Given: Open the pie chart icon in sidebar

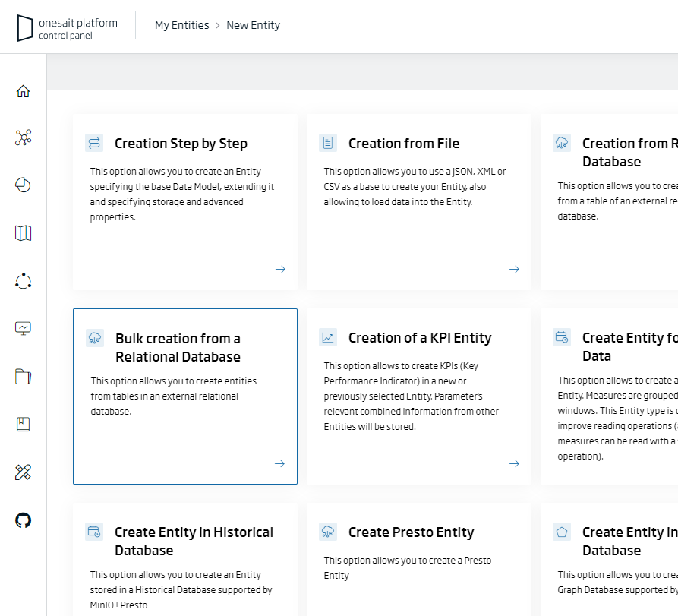Looking at the screenshot, I should [24, 185].
